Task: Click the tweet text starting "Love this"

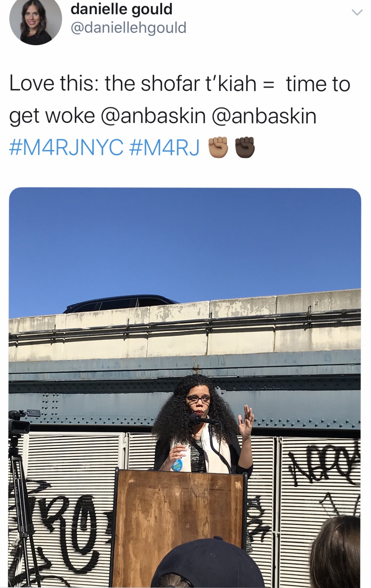Action: (180, 116)
